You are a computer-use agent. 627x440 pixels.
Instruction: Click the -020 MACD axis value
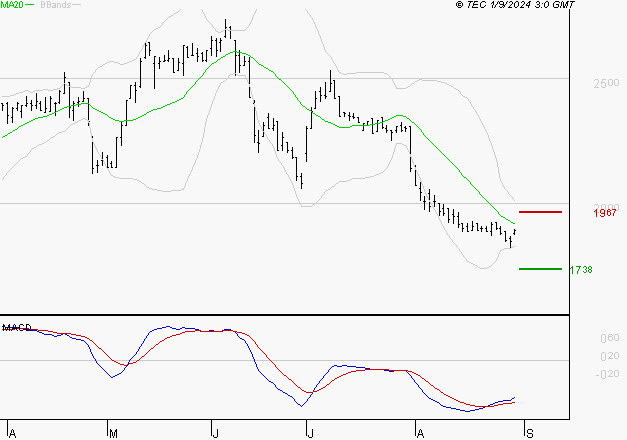pyautogui.click(x=607, y=374)
